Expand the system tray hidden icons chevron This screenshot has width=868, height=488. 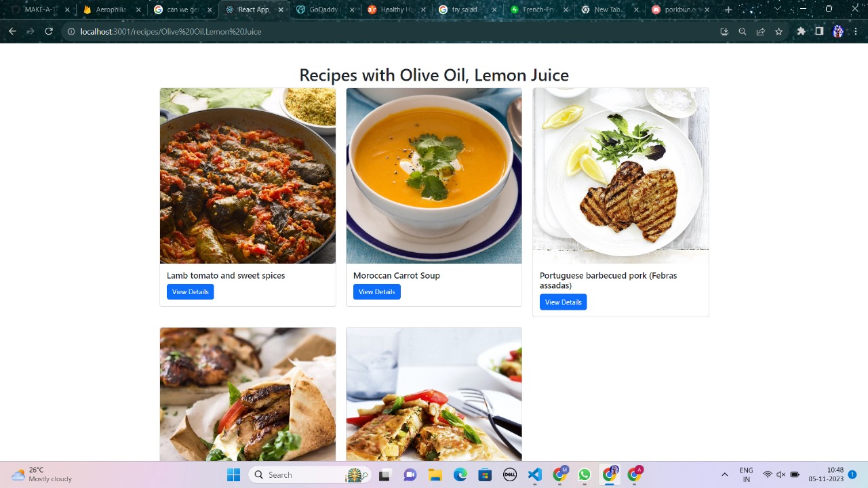724,474
